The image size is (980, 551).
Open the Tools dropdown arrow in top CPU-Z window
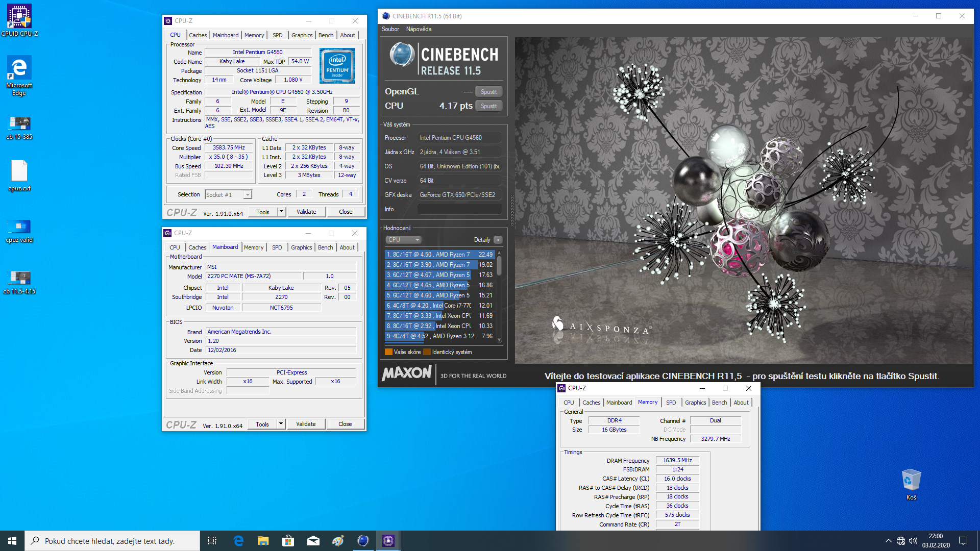coord(281,212)
